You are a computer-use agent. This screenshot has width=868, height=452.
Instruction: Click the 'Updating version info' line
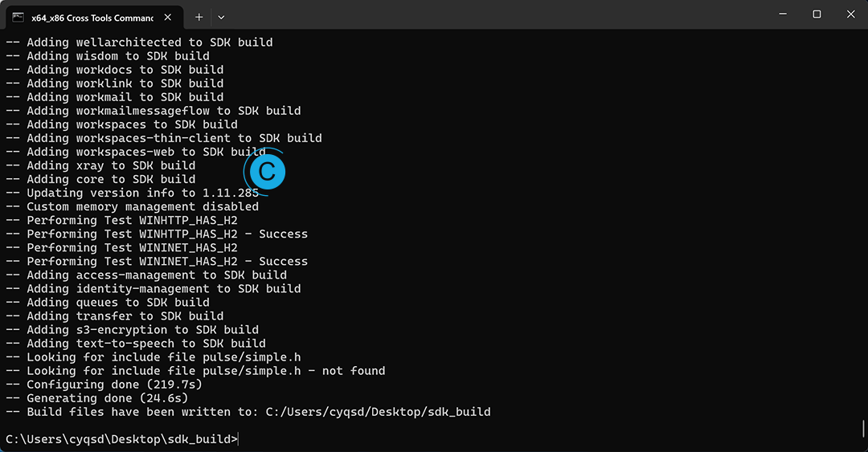click(x=142, y=193)
